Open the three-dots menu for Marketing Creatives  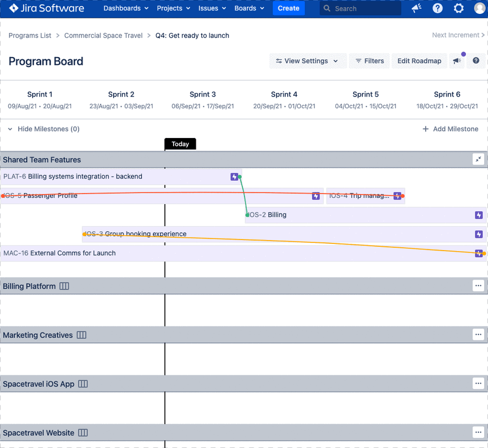(x=479, y=335)
